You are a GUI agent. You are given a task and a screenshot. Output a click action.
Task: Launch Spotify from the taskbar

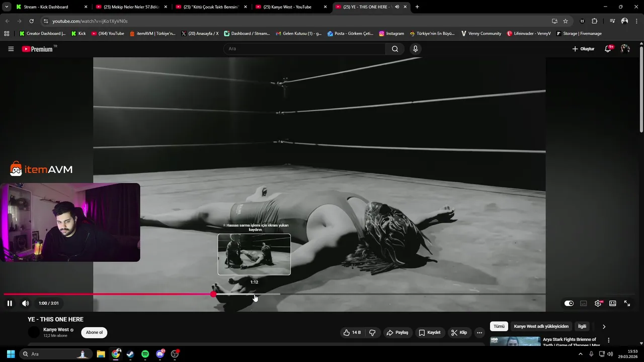coord(145,354)
